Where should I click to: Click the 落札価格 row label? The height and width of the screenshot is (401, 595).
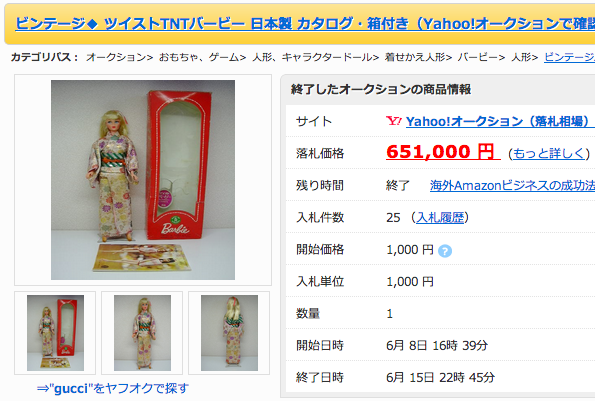pos(320,153)
